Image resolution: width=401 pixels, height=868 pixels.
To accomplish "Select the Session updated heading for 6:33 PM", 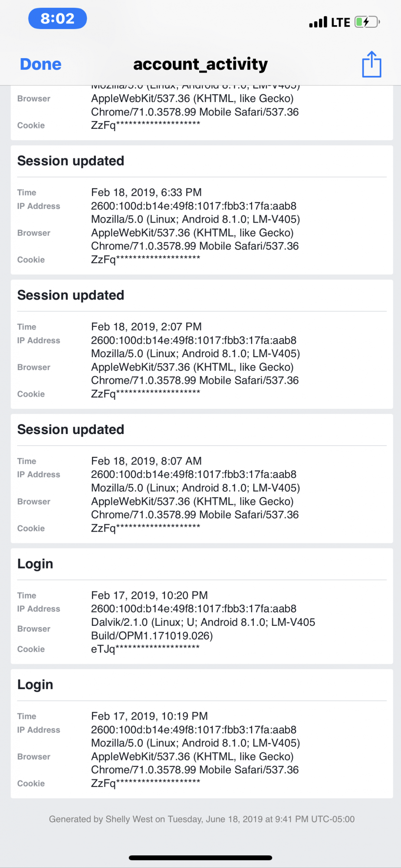I will point(71,161).
